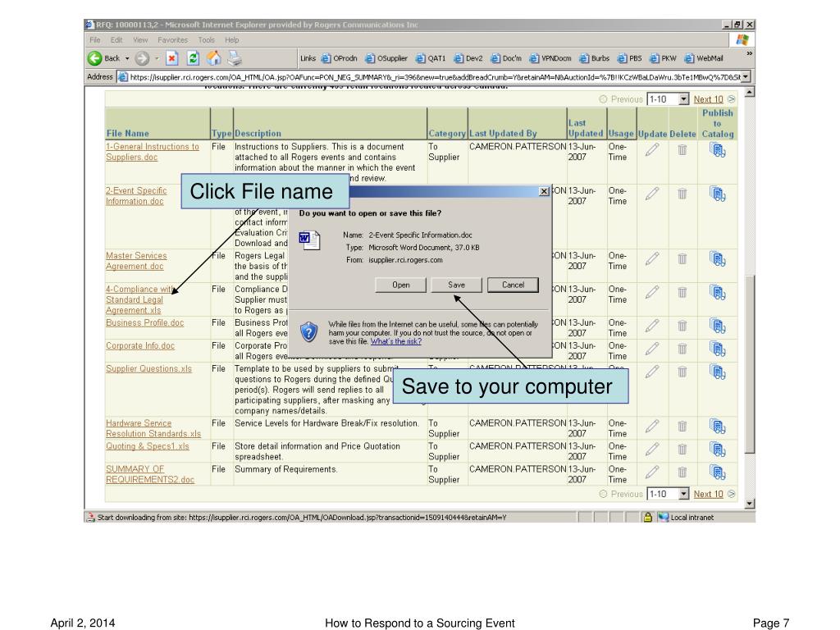Image resolution: width=840 pixels, height=630 pixels.
Task: Open the Edit menu
Action: (116, 40)
